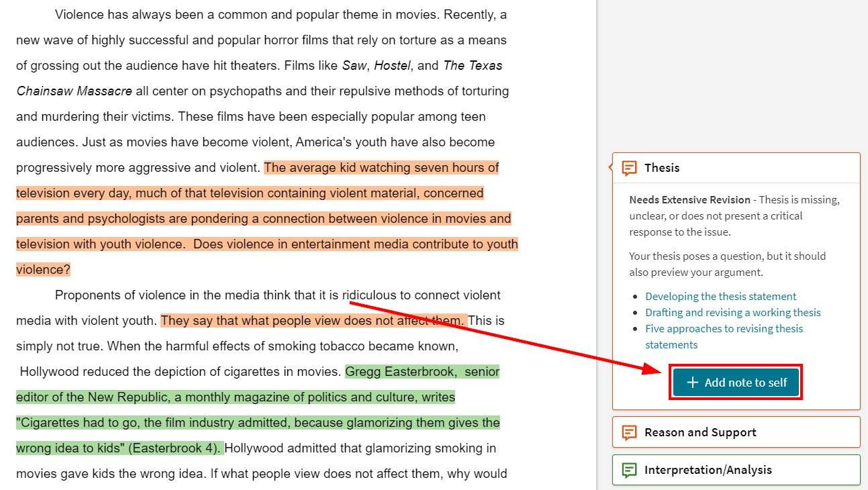This screenshot has width=868, height=490.
Task: Click the 'Needs Extensive Revision' rating label
Action: click(x=689, y=199)
